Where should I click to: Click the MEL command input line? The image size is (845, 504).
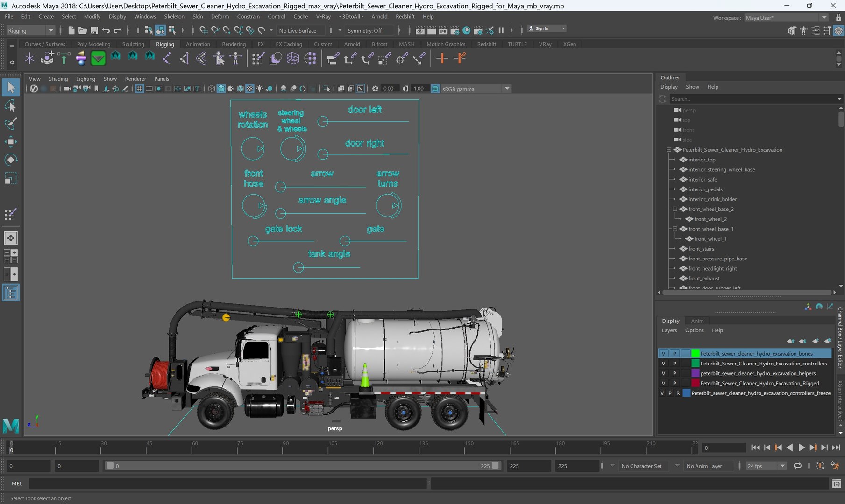point(228,484)
